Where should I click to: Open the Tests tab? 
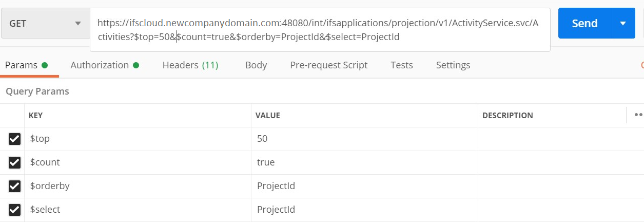coord(401,65)
